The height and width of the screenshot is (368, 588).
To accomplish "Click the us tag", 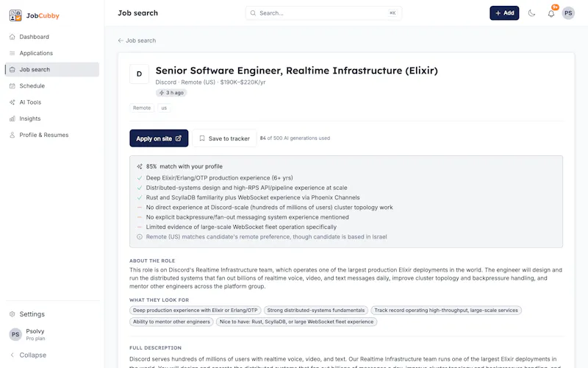I will point(164,108).
